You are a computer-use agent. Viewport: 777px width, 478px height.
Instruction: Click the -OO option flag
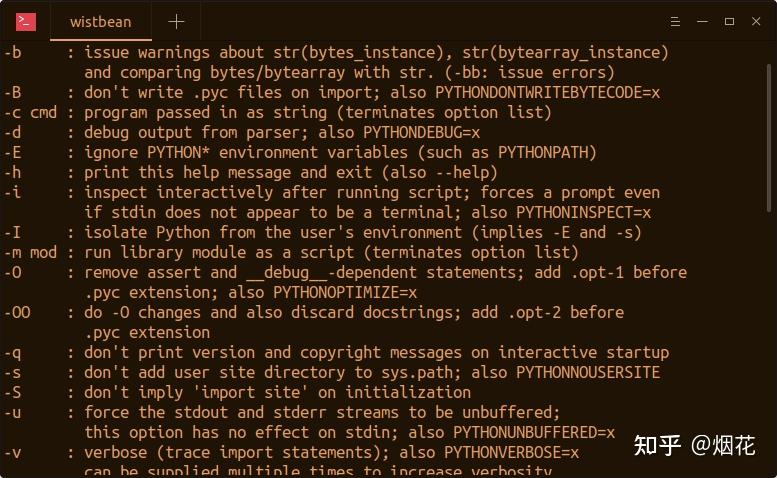pyautogui.click(x=17, y=313)
